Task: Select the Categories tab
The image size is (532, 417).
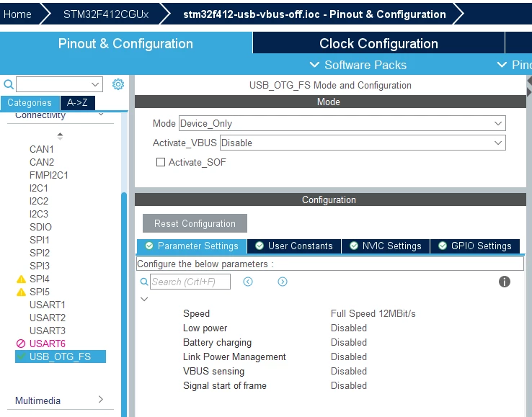Action: (30, 103)
